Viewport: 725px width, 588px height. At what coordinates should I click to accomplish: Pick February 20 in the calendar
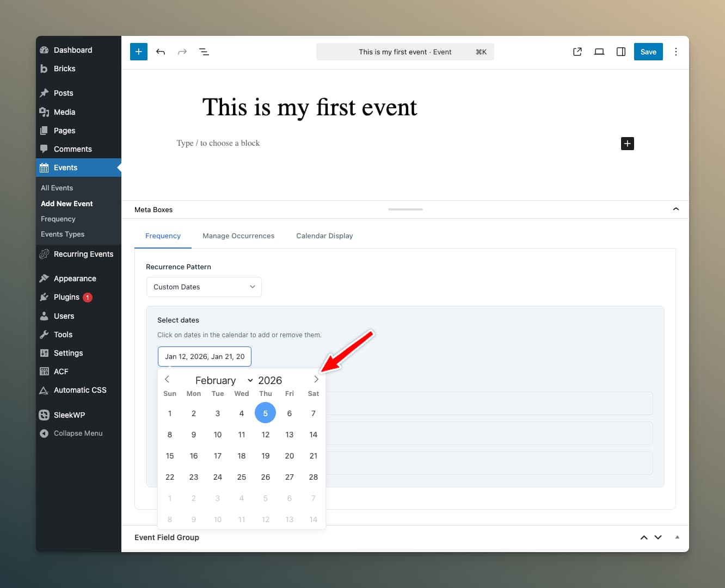click(x=290, y=456)
